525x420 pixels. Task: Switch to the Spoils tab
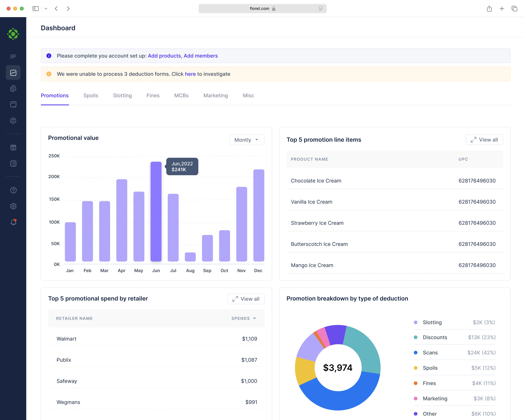pos(91,96)
